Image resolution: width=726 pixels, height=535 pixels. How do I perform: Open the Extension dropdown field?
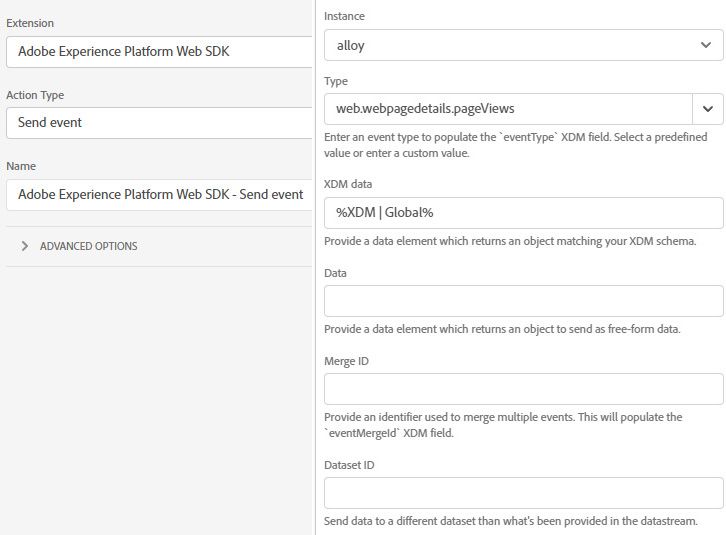[x=159, y=51]
